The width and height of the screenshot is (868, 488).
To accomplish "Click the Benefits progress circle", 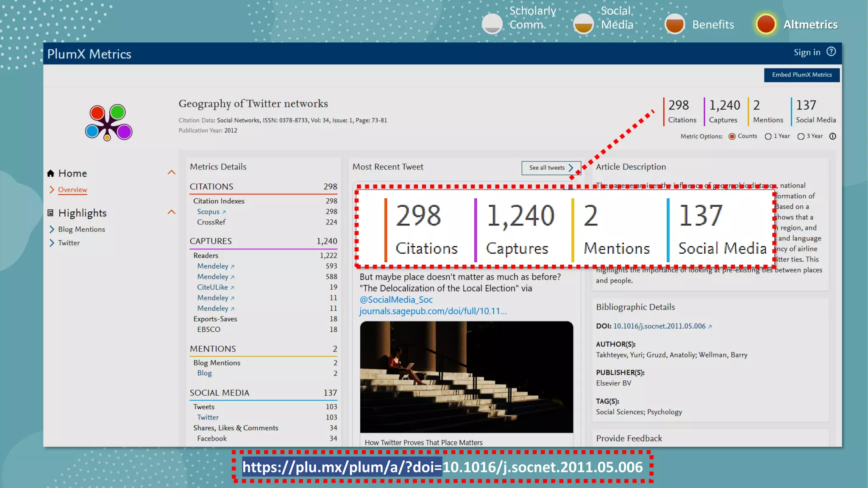I will pos(675,24).
